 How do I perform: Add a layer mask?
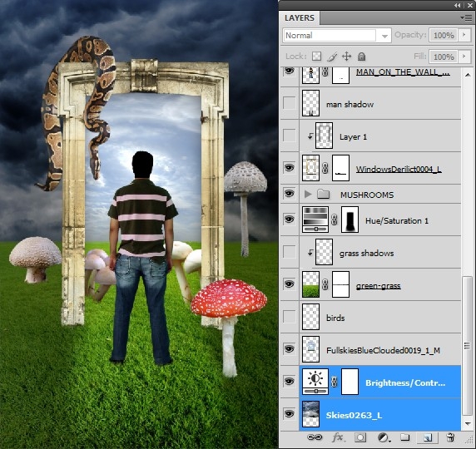click(360, 437)
